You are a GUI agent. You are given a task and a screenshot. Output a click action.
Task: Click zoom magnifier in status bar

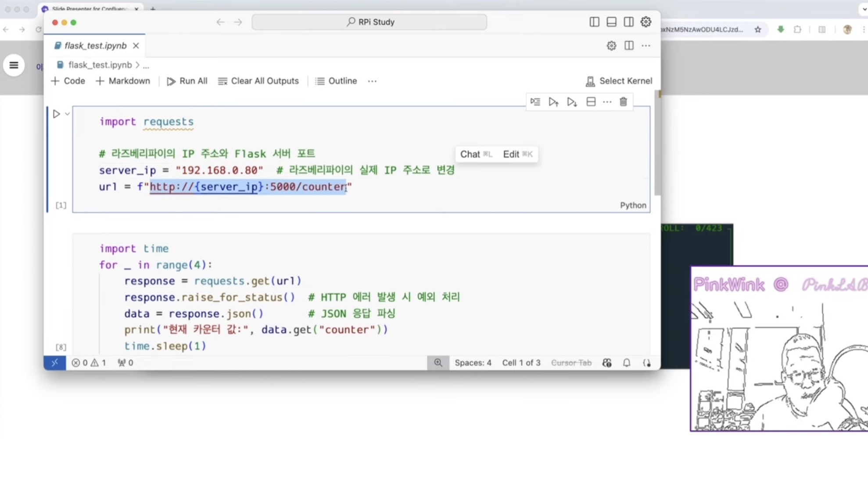[x=438, y=363]
